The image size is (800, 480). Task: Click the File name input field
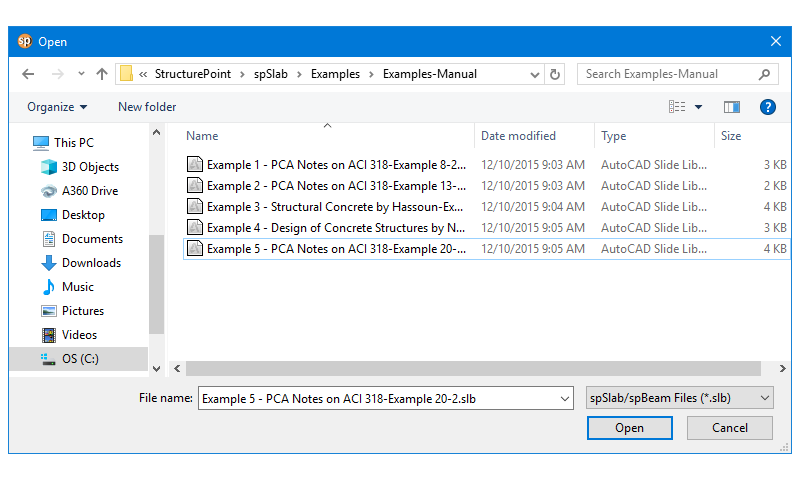(x=386, y=398)
